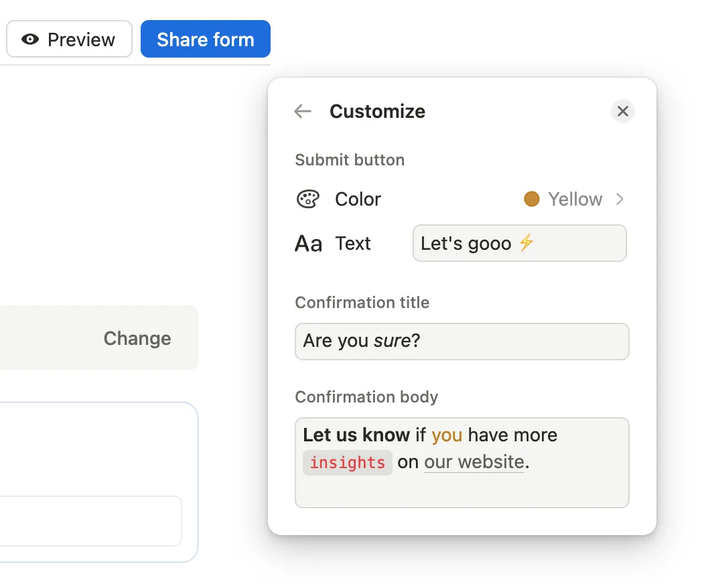Screen dimensions: 706x588
Task: Expand color options with the chevron arrow
Action: pos(620,199)
